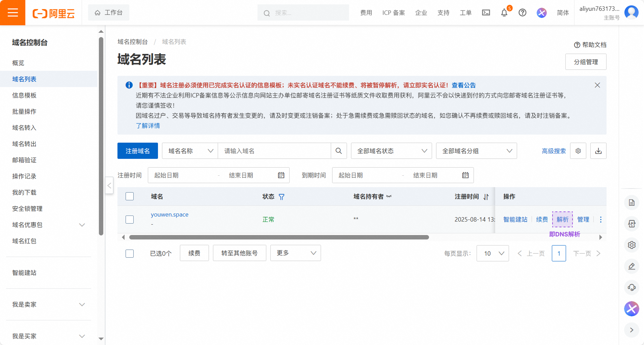Focus the top search box
Screen dimensions: 644x345
[x=303, y=13]
